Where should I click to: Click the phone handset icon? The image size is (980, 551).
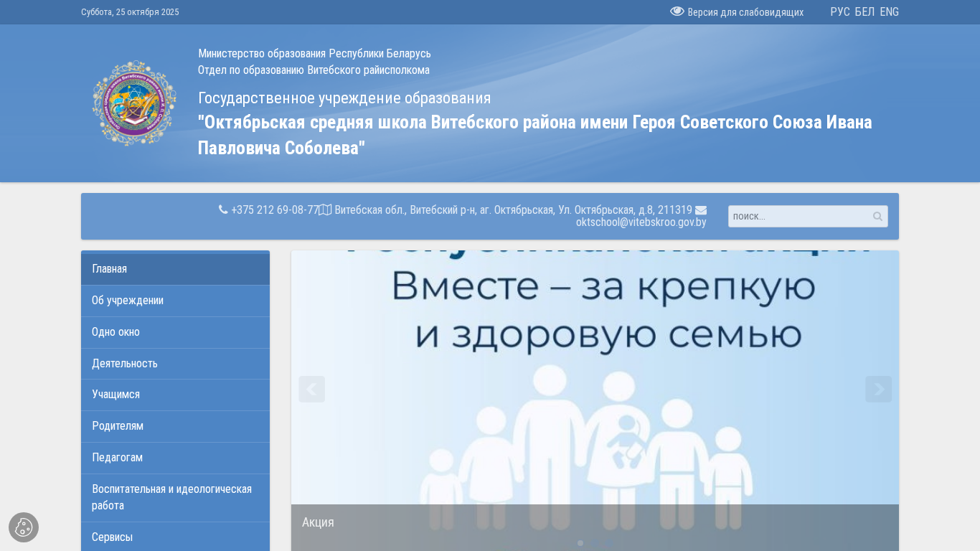tap(223, 209)
